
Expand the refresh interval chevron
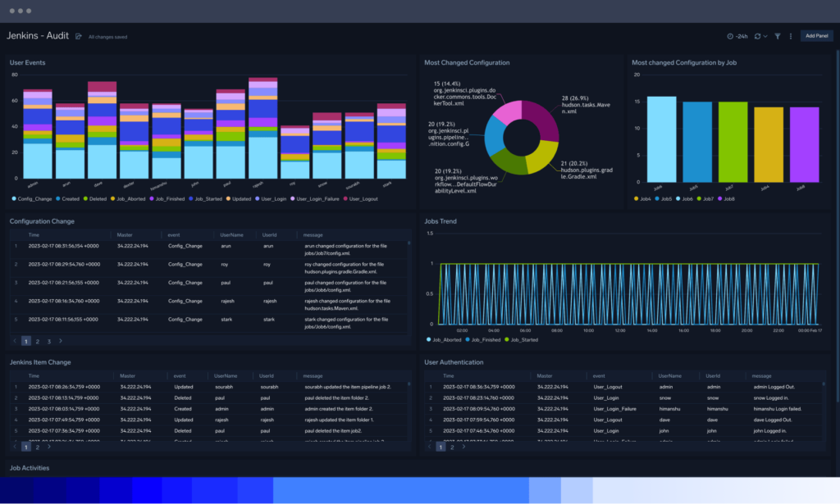pos(765,36)
